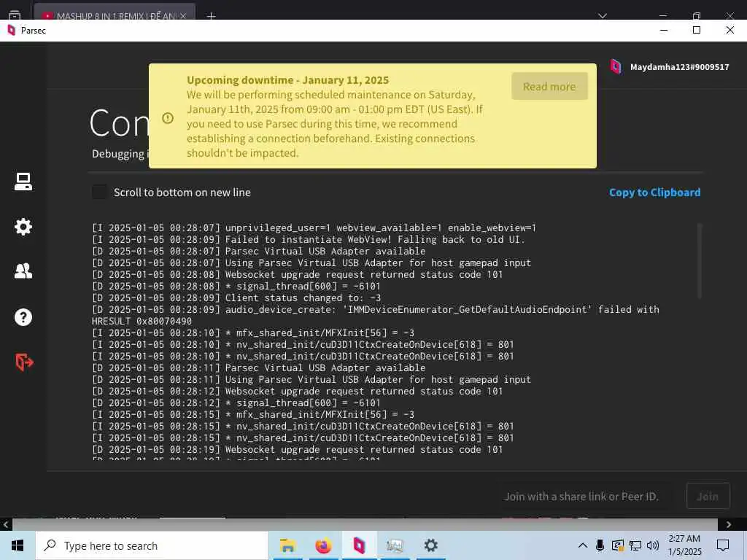Open Parsec Settings gear icon in sidebar
Viewport: 747px width, 560px height.
point(23,227)
